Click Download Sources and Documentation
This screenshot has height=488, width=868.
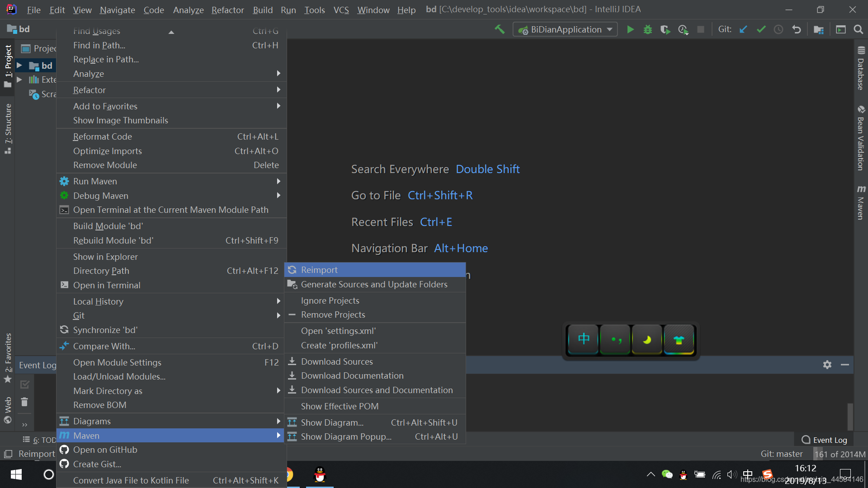click(375, 390)
